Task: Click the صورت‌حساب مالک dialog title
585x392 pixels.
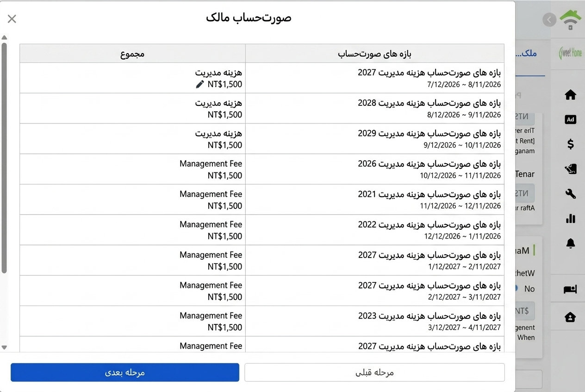Action: [249, 18]
